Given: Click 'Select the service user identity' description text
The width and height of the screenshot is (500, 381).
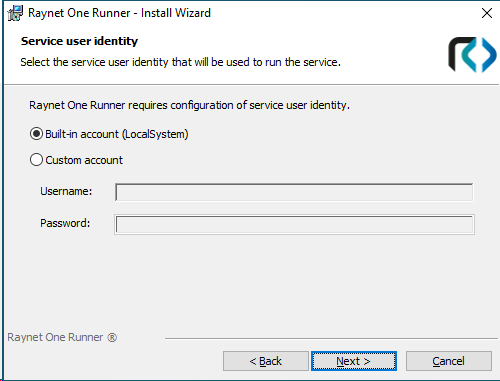Looking at the screenshot, I should (x=180, y=62).
